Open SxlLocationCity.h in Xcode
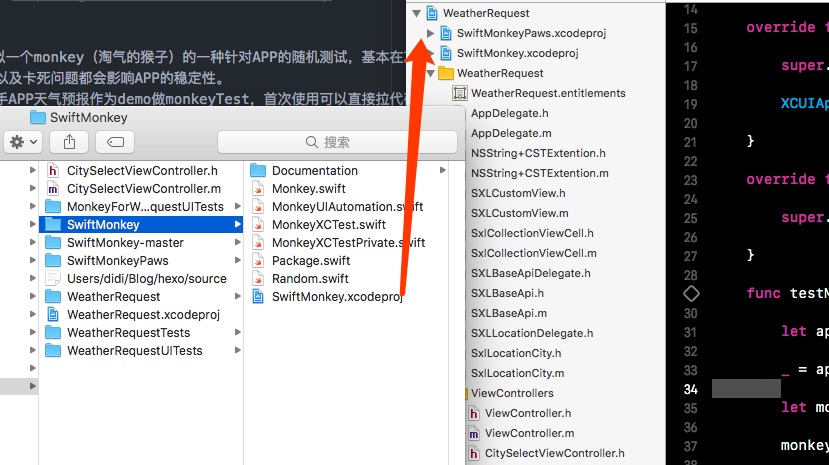This screenshot has width=829, height=465. [516, 353]
